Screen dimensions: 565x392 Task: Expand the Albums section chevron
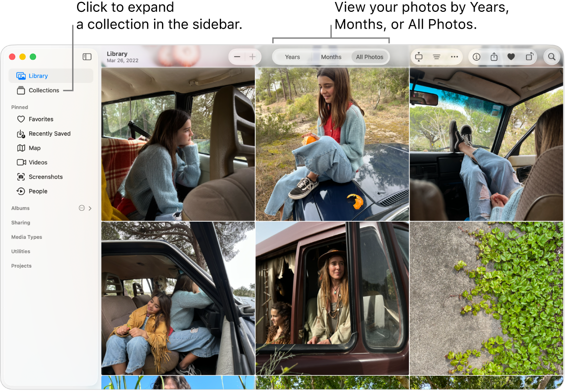90,208
